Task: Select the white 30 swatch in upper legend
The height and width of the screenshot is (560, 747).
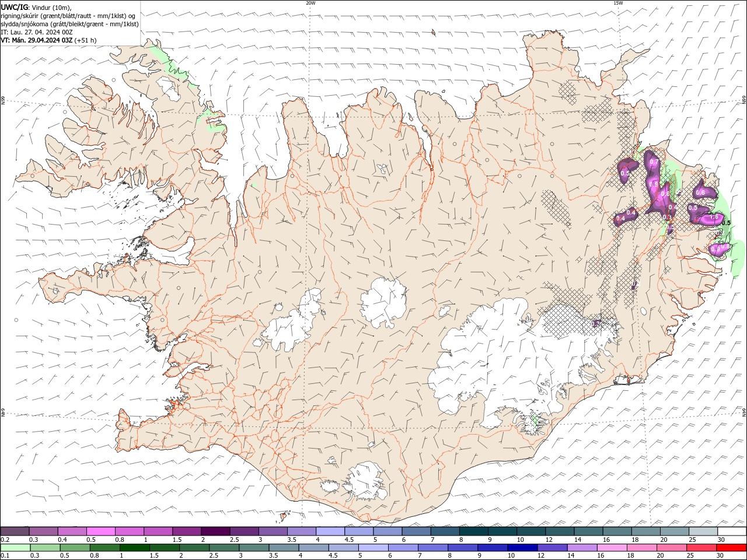Action: pyautogui.click(x=732, y=531)
